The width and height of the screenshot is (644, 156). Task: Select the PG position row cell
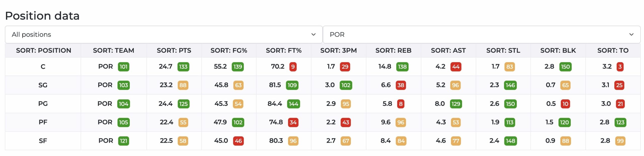click(43, 104)
